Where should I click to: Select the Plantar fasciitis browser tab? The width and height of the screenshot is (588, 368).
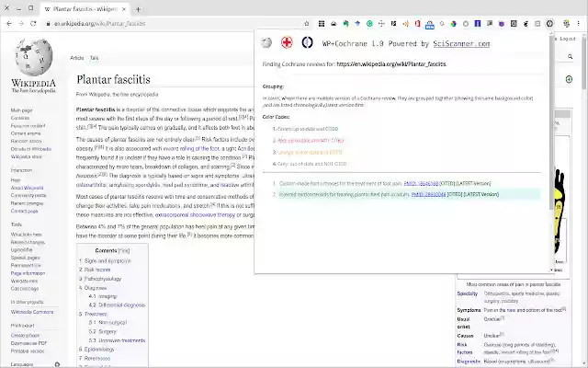(x=85, y=9)
